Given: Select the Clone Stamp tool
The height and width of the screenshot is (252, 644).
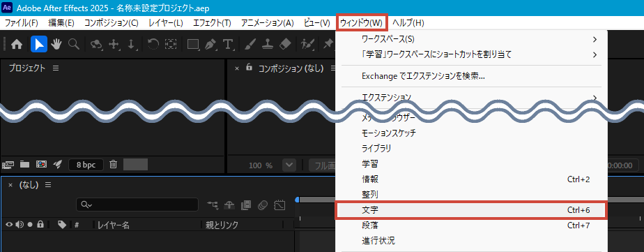Looking at the screenshot, I should coord(268,45).
